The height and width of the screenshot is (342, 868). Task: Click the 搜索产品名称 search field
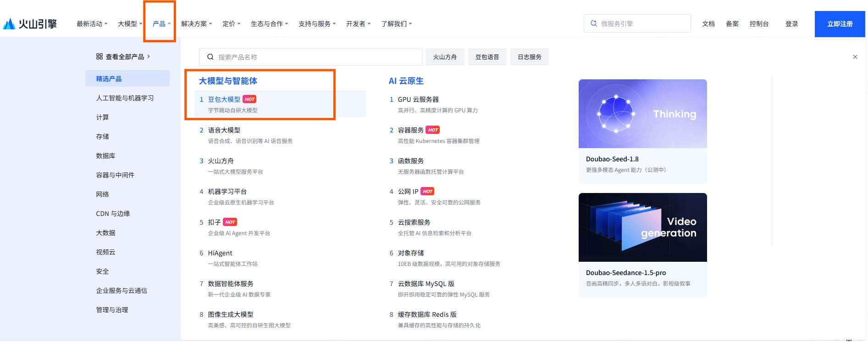pos(316,57)
